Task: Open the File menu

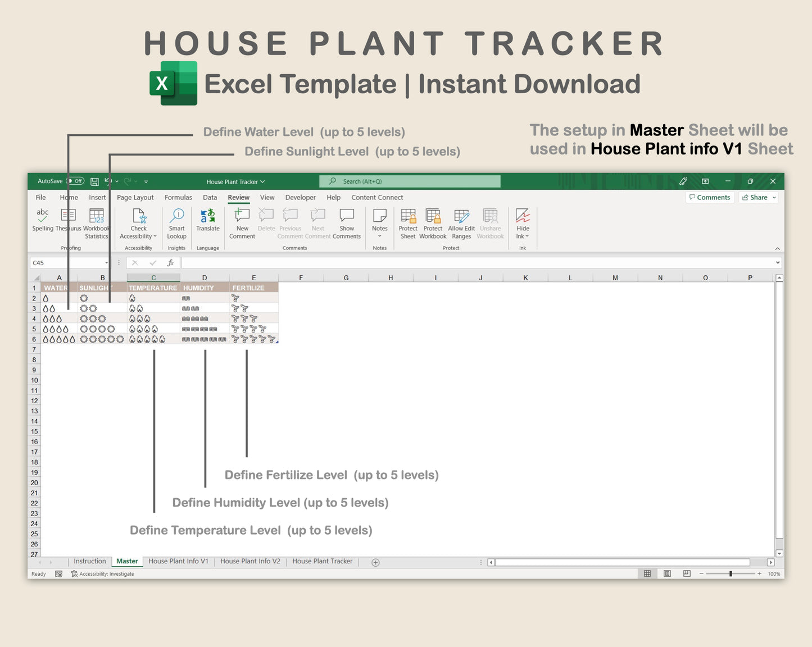Action: 40,198
